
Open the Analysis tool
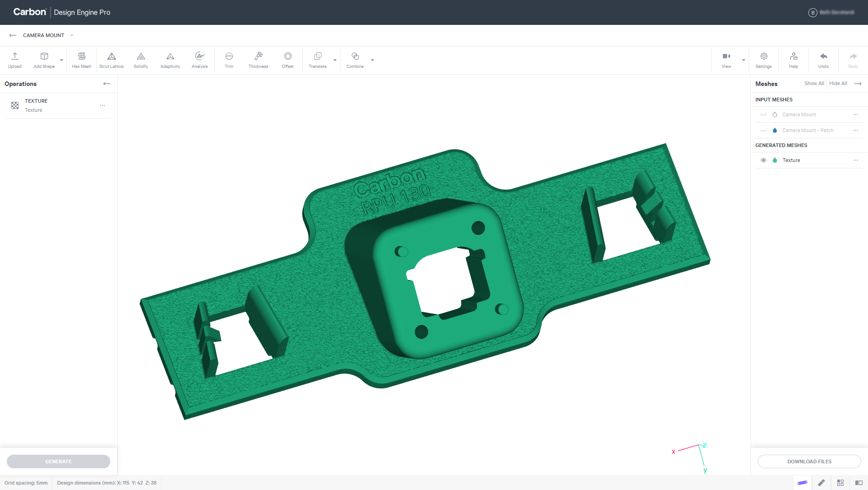[199, 57]
